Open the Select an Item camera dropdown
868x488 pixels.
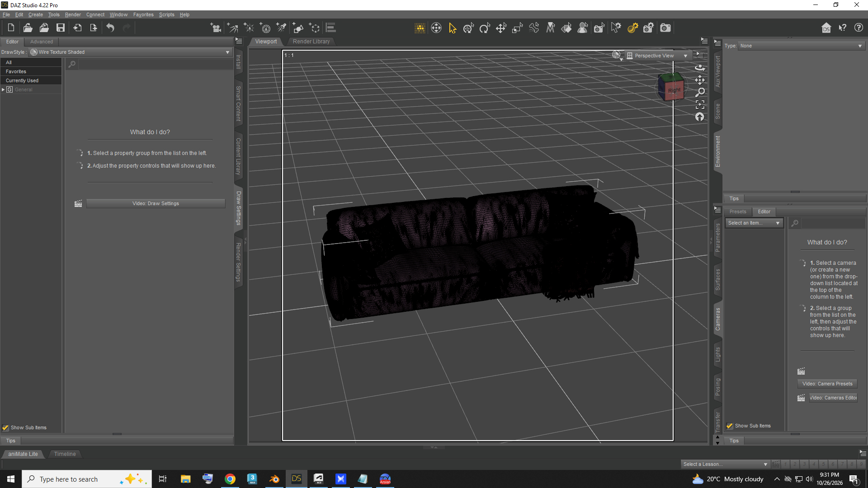(754, 223)
